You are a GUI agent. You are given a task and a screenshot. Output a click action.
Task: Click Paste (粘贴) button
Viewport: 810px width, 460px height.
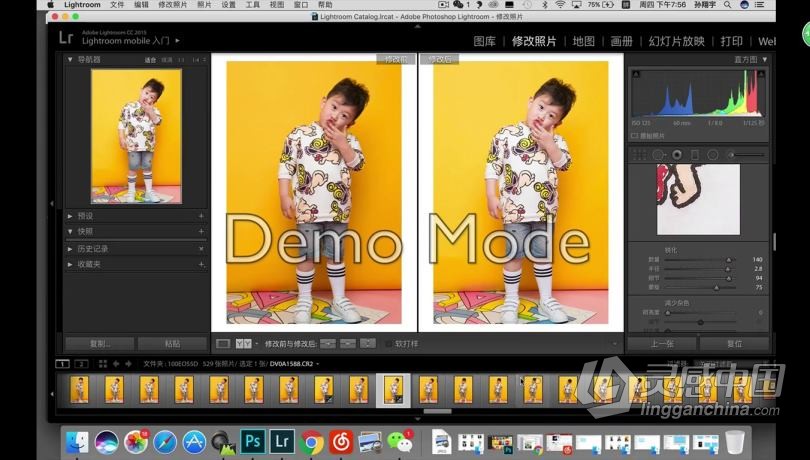(x=172, y=344)
